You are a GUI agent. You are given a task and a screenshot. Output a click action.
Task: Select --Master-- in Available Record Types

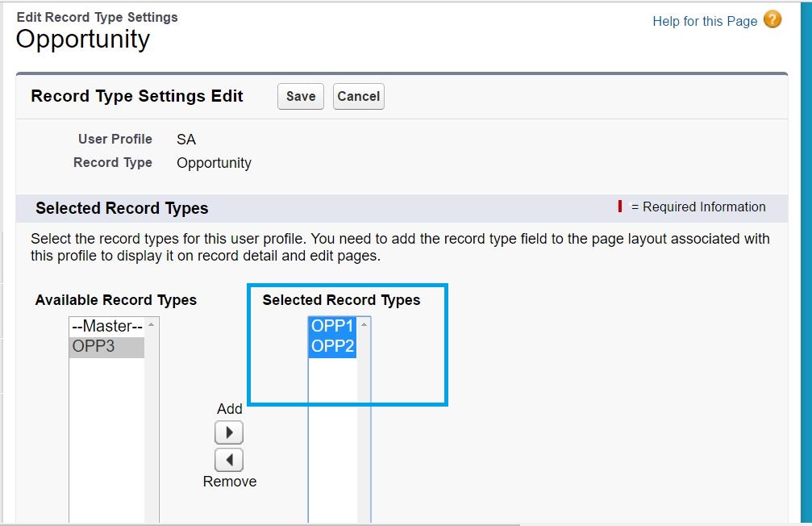[106, 327]
